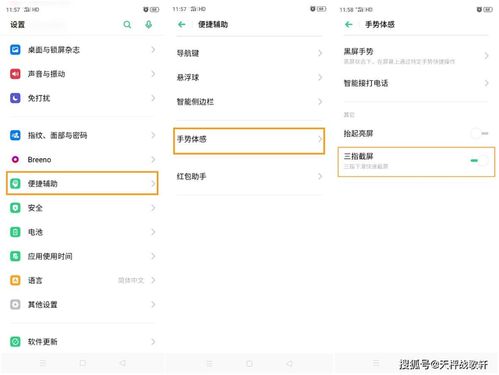Open 软件更新 software update
The width and height of the screenshot is (499, 375).
click(x=82, y=342)
